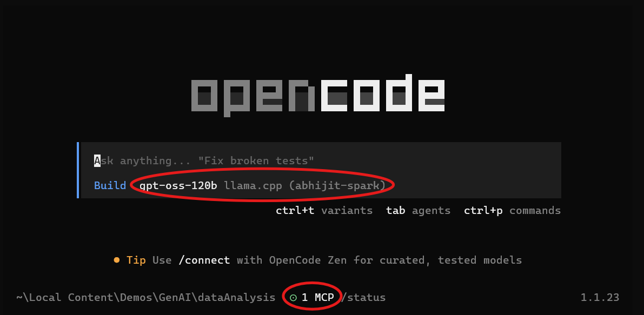Image resolution: width=644 pixels, height=315 pixels.
Task: Click the green MCP status circle icon
Action: tap(293, 298)
